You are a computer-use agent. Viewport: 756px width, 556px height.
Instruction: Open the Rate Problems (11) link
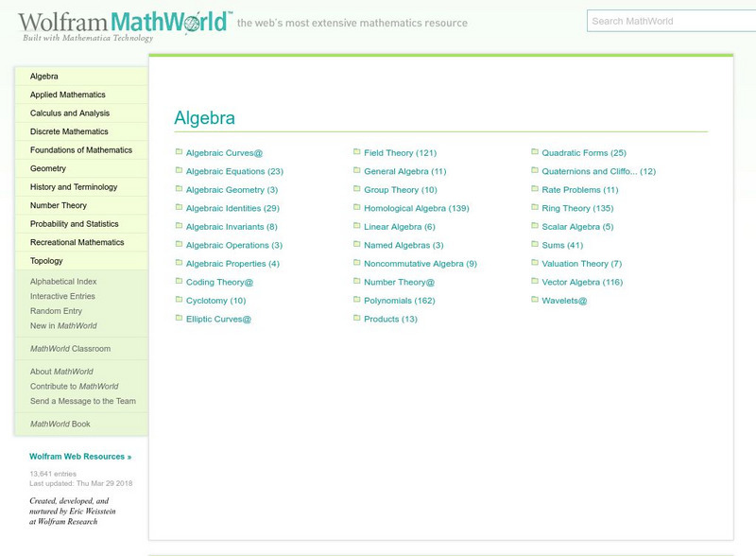click(580, 190)
